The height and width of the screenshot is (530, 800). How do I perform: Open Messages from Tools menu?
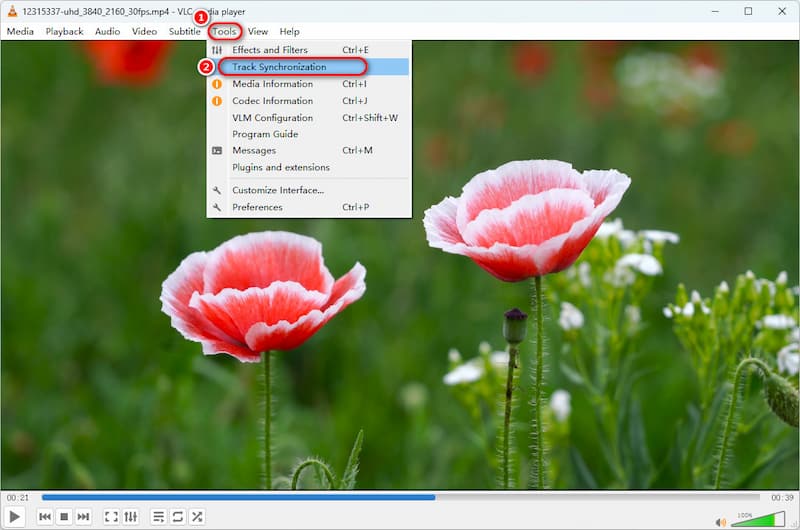(x=309, y=150)
